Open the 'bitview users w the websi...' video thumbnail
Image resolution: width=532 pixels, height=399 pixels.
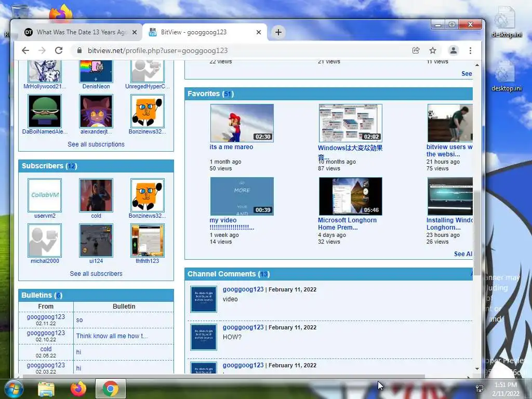[450, 123]
